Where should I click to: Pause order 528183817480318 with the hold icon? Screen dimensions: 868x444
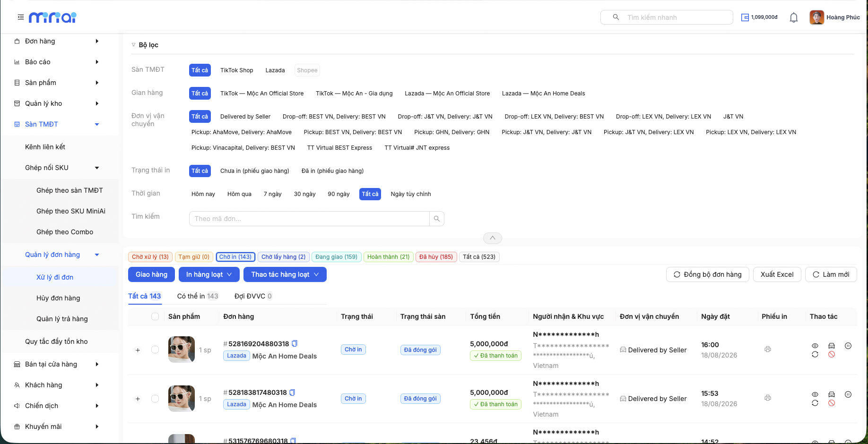[x=848, y=394]
